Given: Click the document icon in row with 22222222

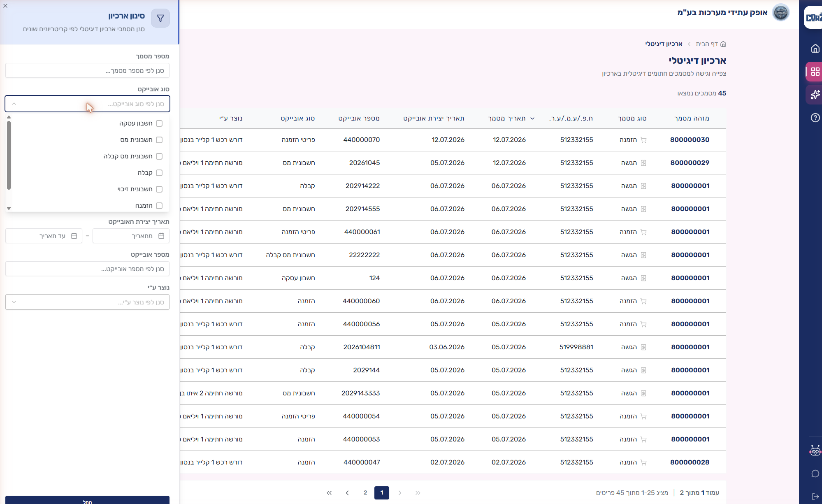Looking at the screenshot, I should click(643, 255).
